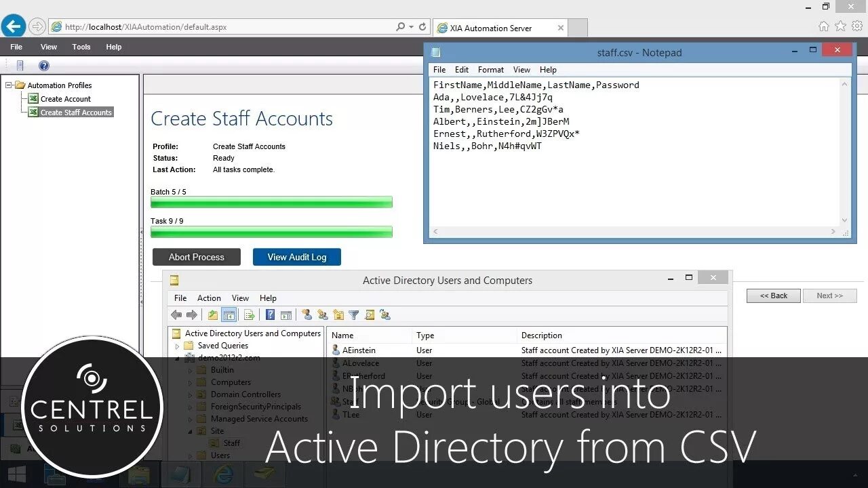Open View menu in XIA Automation browser

[49, 47]
